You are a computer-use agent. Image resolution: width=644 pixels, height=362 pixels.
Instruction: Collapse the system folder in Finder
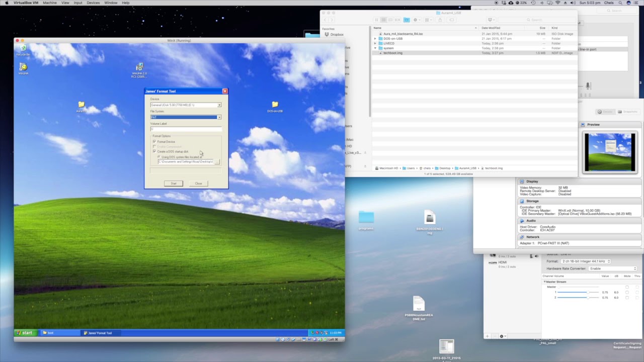[375, 48]
